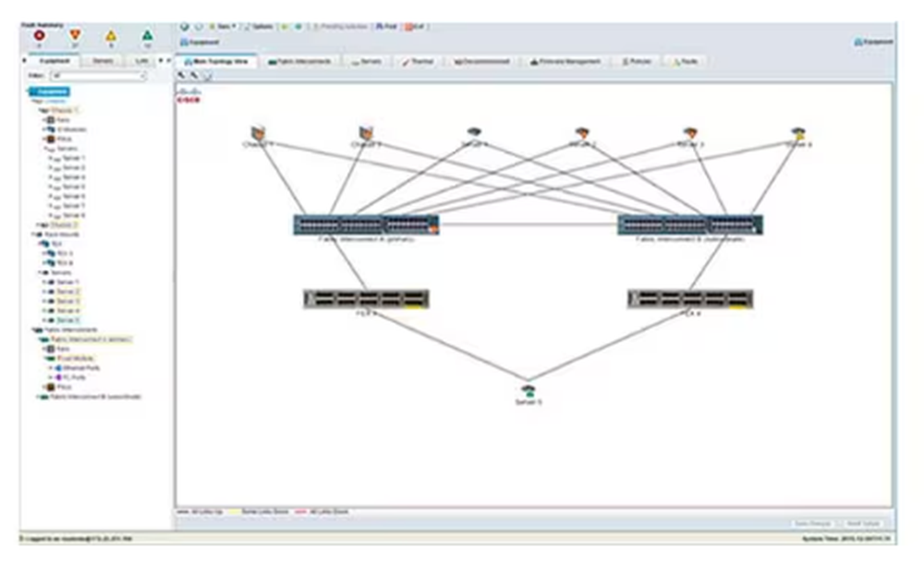Collapse the Fabric Interconnects tree node

[x=35, y=330]
